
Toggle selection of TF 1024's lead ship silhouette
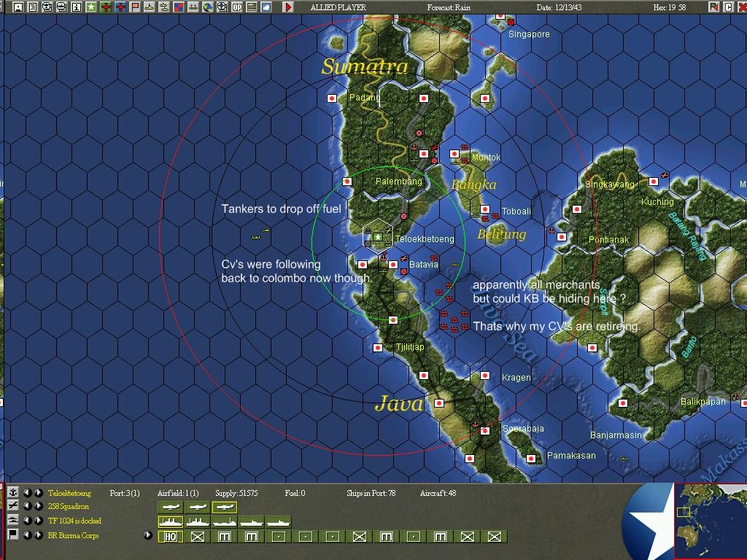170,523
